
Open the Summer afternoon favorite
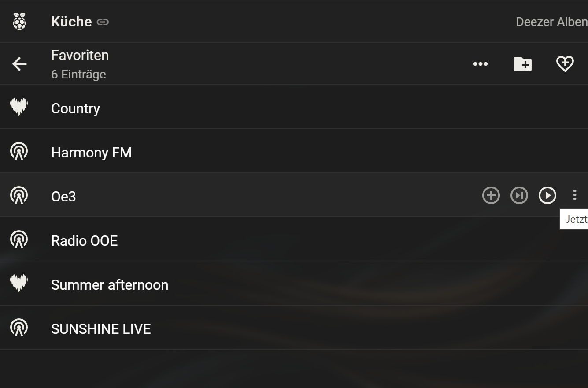pos(110,285)
